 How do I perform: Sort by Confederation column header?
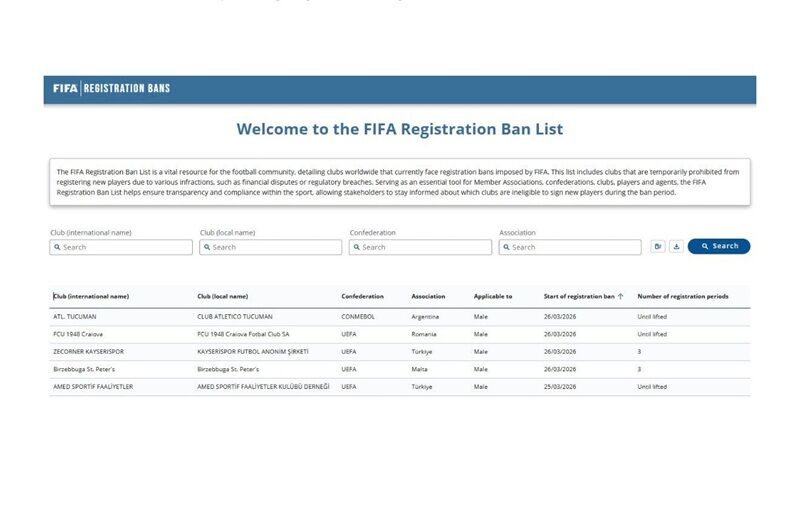[362, 296]
